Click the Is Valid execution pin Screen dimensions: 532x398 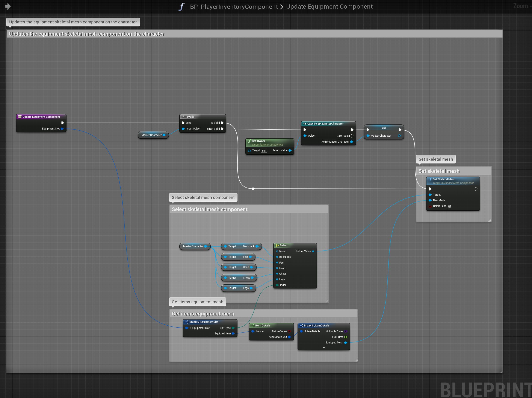point(222,123)
